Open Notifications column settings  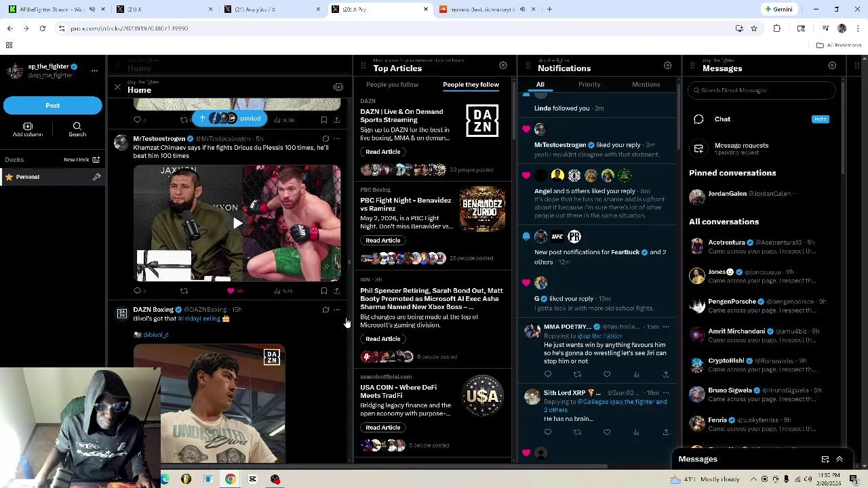pos(668,66)
